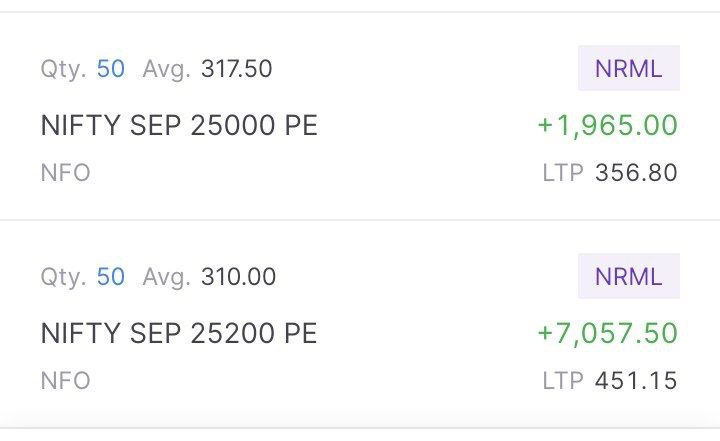
Task: Tap quantity 50 on the 25200 PE row
Action: tap(111, 276)
